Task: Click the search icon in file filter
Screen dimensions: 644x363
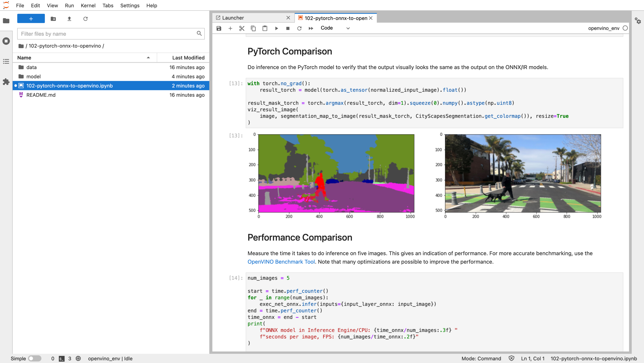Action: click(x=199, y=33)
